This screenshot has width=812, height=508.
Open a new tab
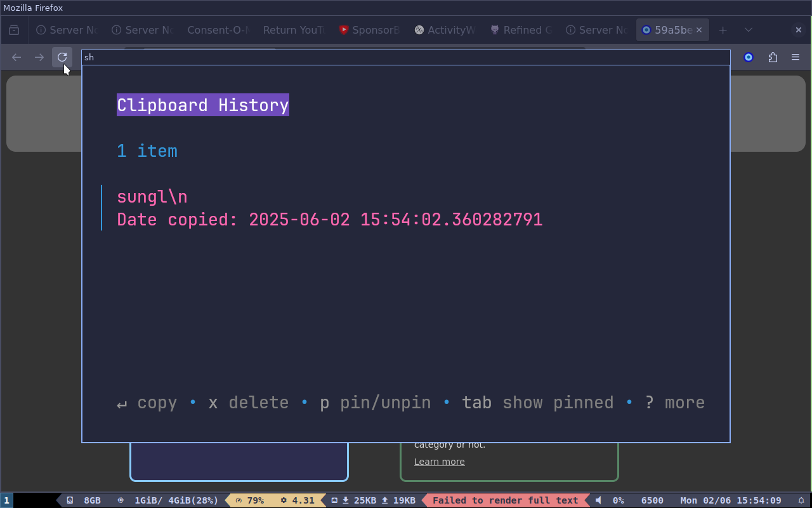pyautogui.click(x=723, y=30)
